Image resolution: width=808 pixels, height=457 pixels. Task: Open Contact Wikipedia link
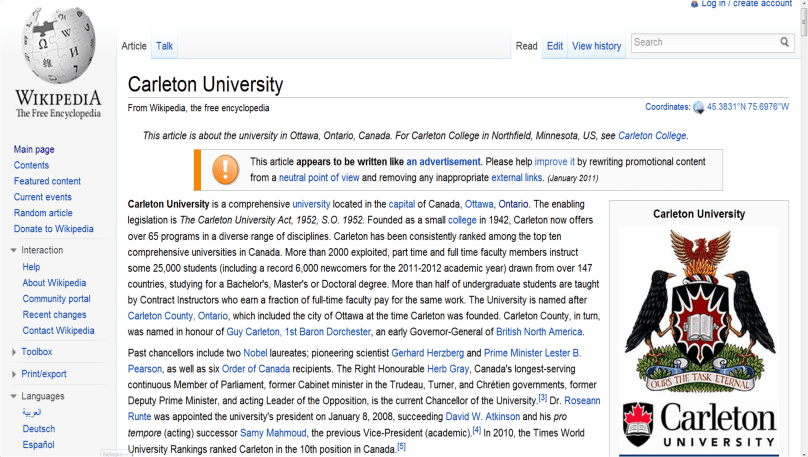pos(58,331)
